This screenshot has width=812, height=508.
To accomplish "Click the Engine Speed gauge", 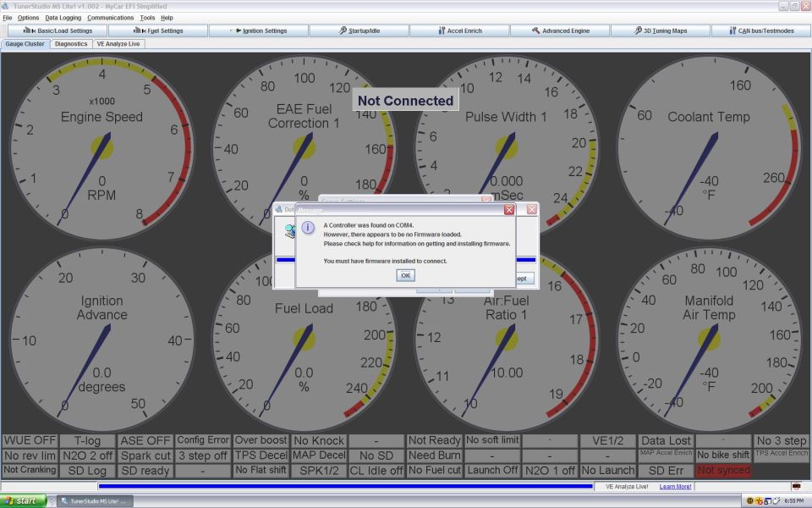I will coord(102,148).
